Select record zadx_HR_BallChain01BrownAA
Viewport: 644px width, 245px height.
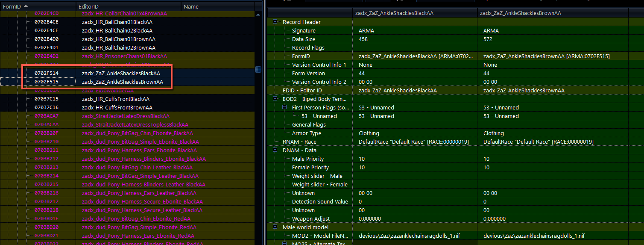pyautogui.click(x=119, y=39)
